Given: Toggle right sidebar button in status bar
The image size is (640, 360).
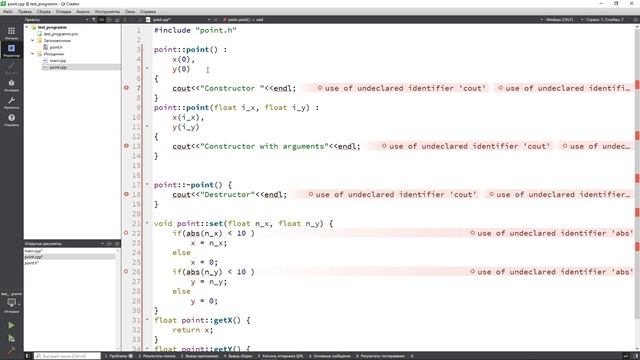Looking at the screenshot, I should 635,356.
